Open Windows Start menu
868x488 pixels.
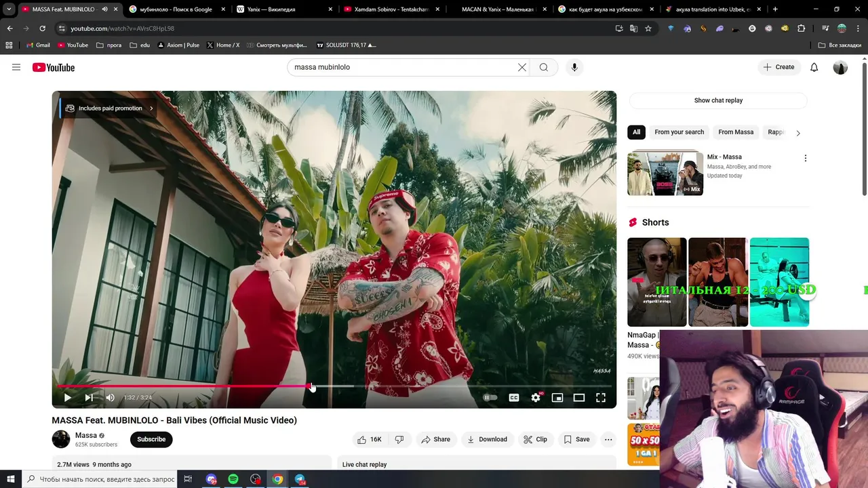(11, 479)
